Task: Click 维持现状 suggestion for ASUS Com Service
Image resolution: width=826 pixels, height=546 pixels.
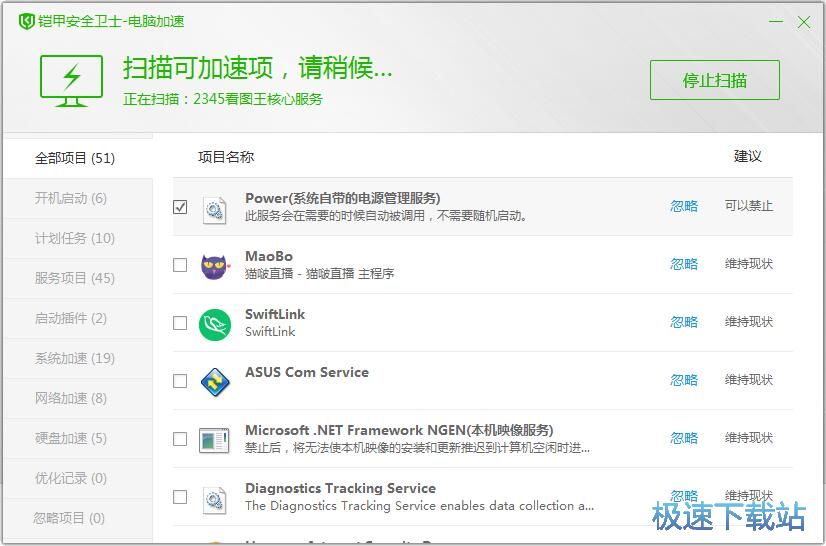Action: pyautogui.click(x=749, y=380)
